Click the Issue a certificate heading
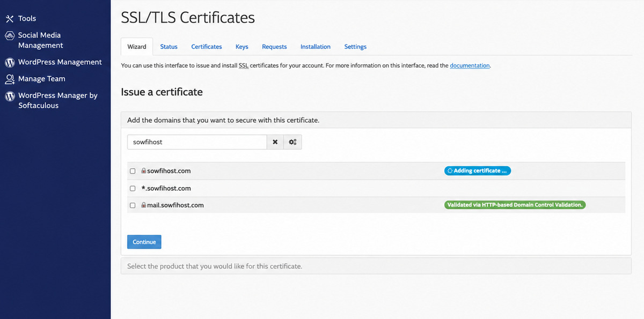The image size is (644, 319). 162,92
